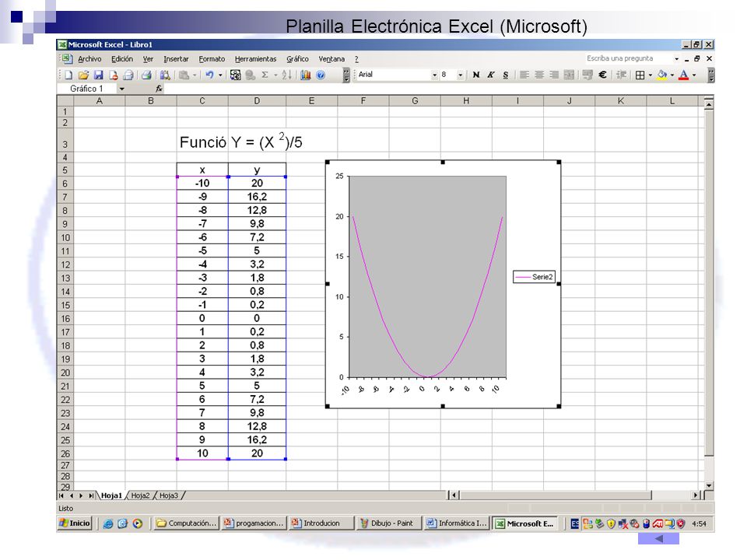This screenshot has width=747, height=560.
Task: Open the Font Color dropdown arrow
Action: point(694,75)
